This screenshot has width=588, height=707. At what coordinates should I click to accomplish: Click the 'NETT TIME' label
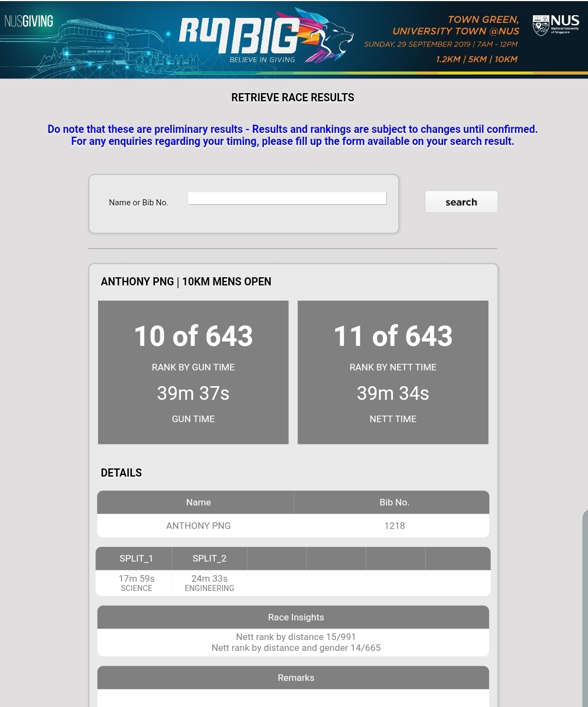[x=393, y=419]
